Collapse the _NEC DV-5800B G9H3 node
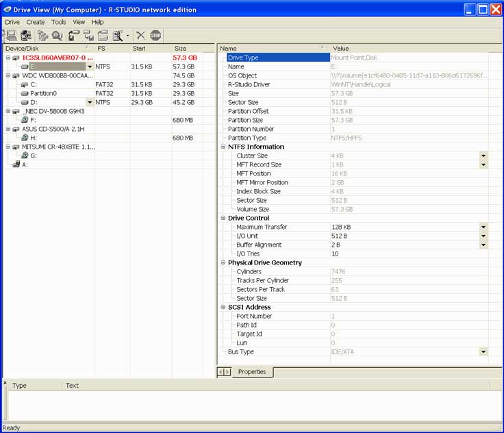The width and height of the screenshot is (504, 433). [x=8, y=111]
